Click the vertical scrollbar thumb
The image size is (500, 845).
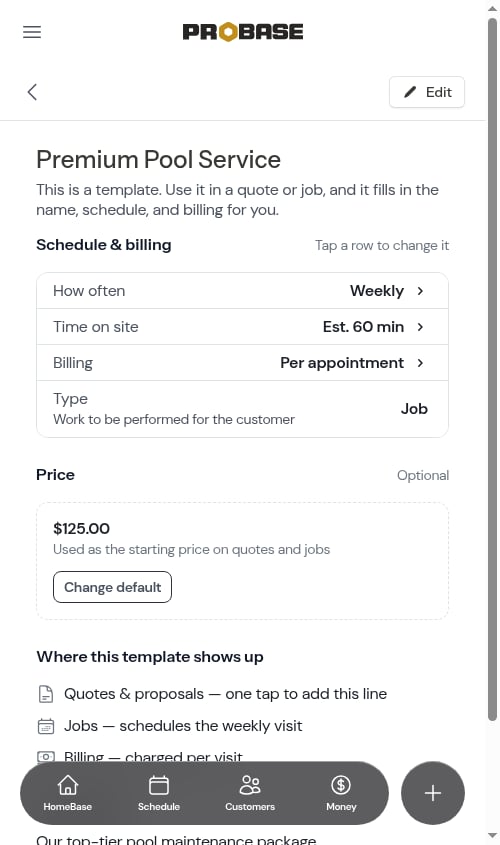492,369
